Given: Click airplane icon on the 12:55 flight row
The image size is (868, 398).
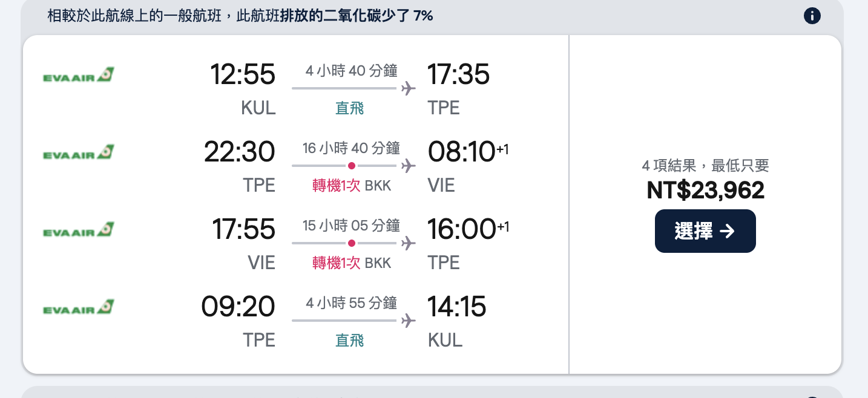Looking at the screenshot, I should [x=409, y=88].
